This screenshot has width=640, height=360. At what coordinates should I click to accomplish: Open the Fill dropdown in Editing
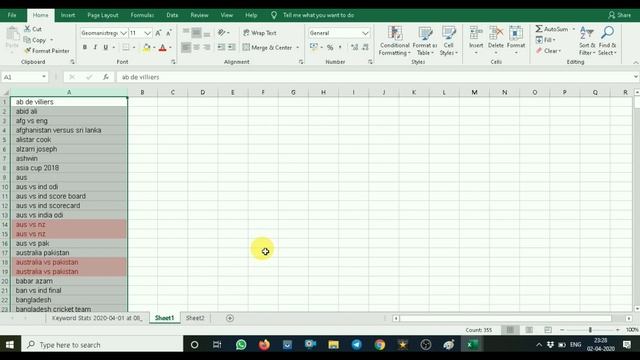click(546, 40)
